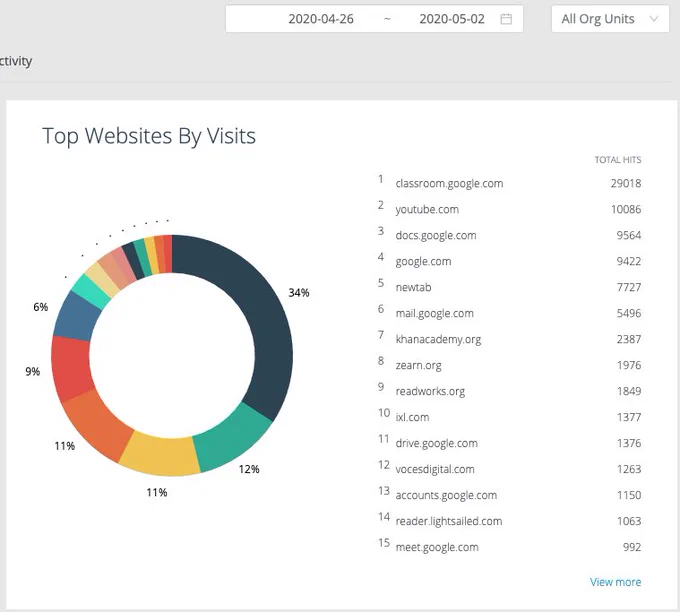The width and height of the screenshot is (680, 612).
Task: Click the readworks.org entry
Action: coord(430,392)
